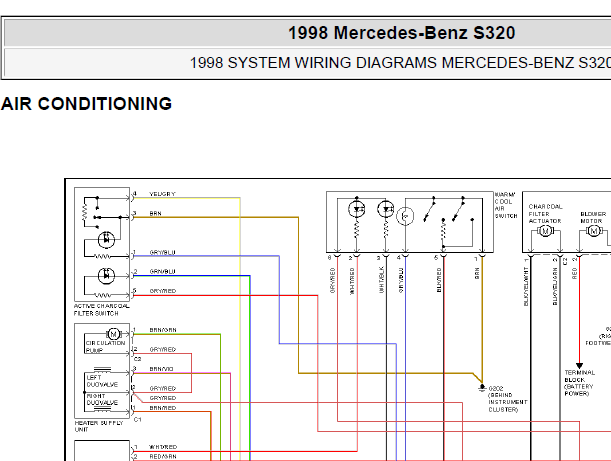The width and height of the screenshot is (611, 461).
Task: Select the "1998 SYSTEM WIRING DIAGRAMS" subtitle line
Action: click(400, 63)
